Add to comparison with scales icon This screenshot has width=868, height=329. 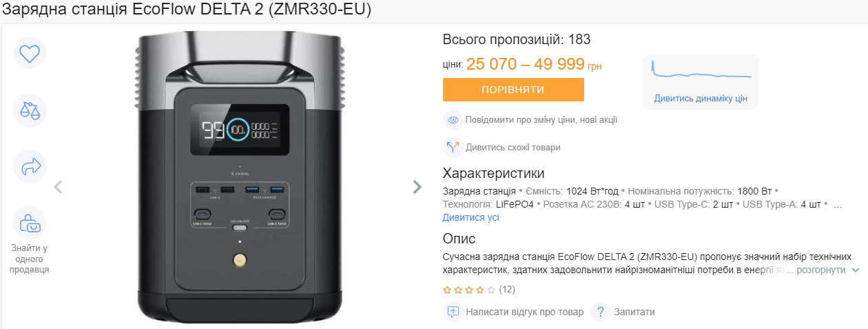point(30,109)
